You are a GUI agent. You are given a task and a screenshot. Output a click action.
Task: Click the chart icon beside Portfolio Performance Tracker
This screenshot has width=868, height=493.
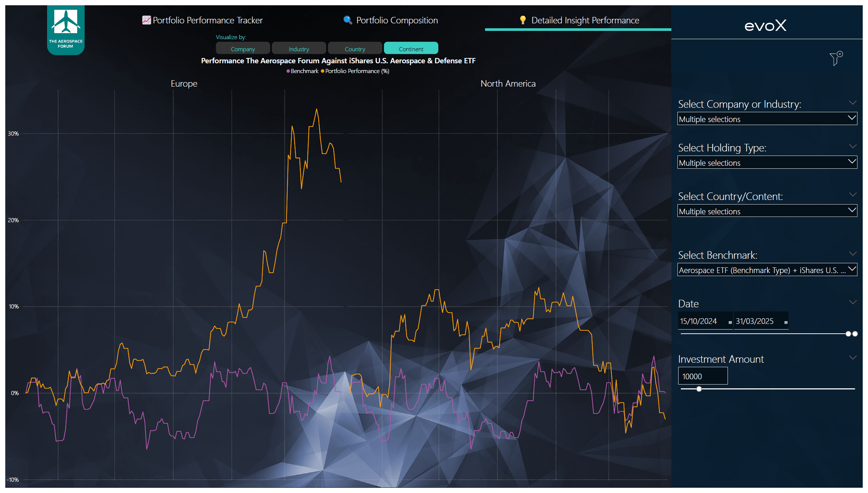pos(146,20)
